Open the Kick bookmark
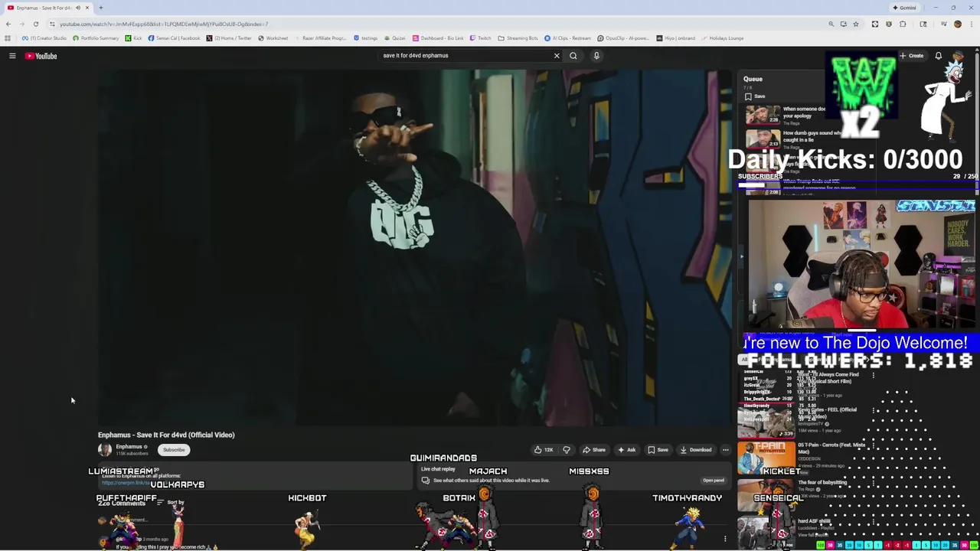Screen dimensions: 980x551 coord(134,38)
